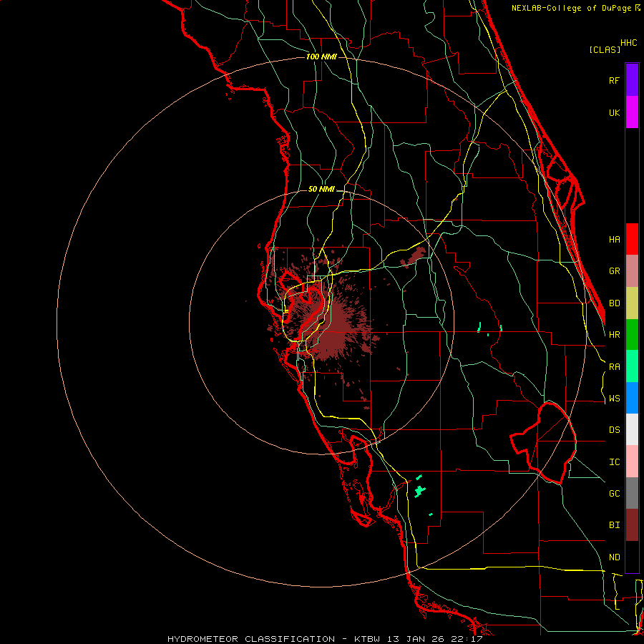Click the BI legend label text
The width and height of the screenshot is (644, 644).
[x=614, y=525]
